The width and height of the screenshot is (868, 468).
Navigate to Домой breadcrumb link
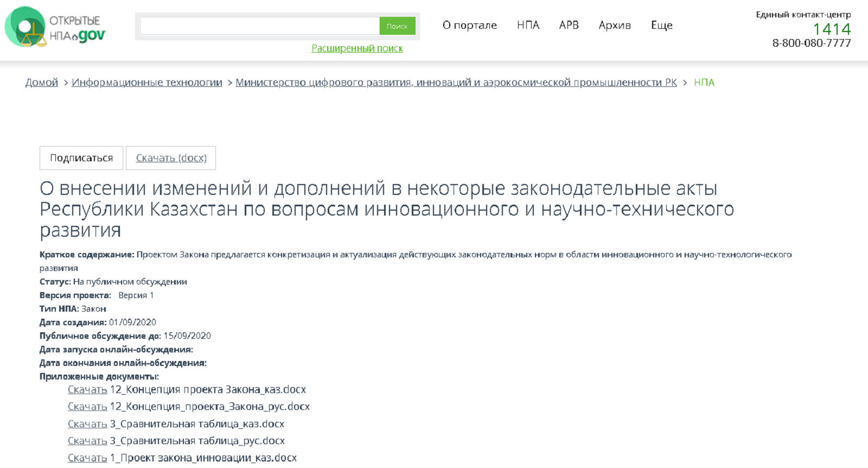tap(42, 83)
